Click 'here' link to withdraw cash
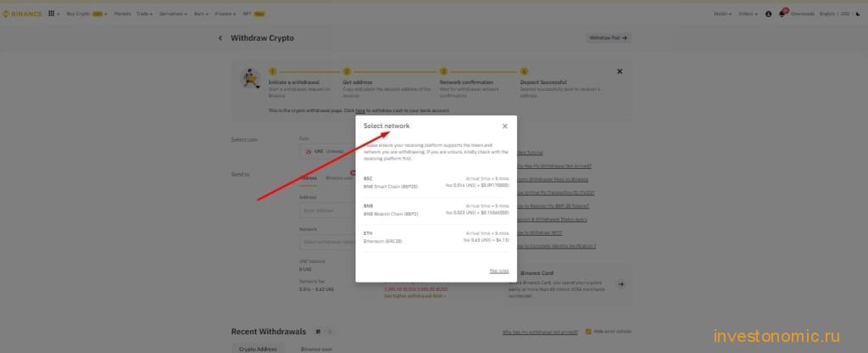Viewport: 868px width, 353px height. click(360, 111)
